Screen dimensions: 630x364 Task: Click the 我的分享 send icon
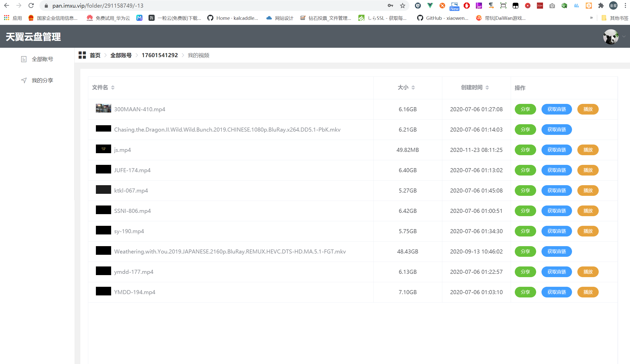pos(24,81)
